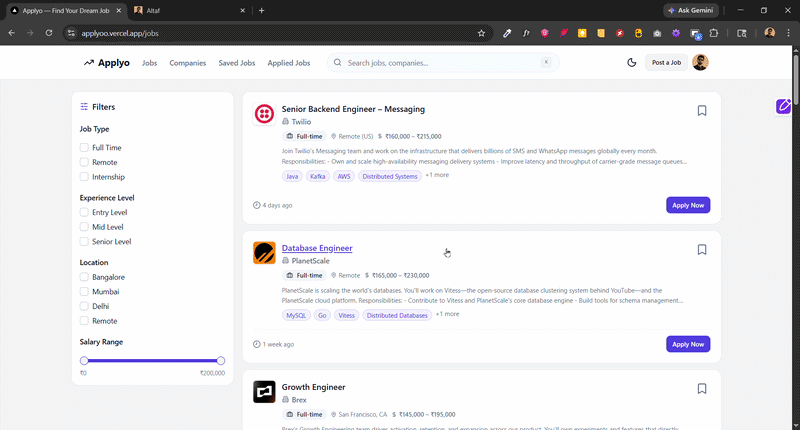Viewport: 800px width, 430px height.
Task: Check the Full Time job type filter
Action: click(85, 148)
